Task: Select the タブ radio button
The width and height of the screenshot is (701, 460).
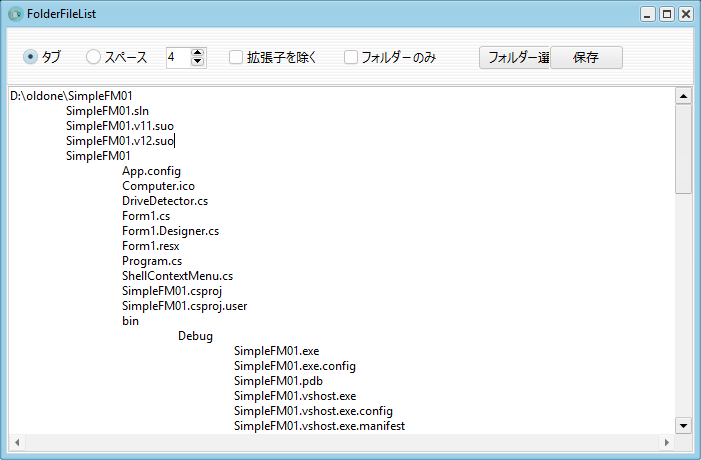Action: [x=31, y=57]
